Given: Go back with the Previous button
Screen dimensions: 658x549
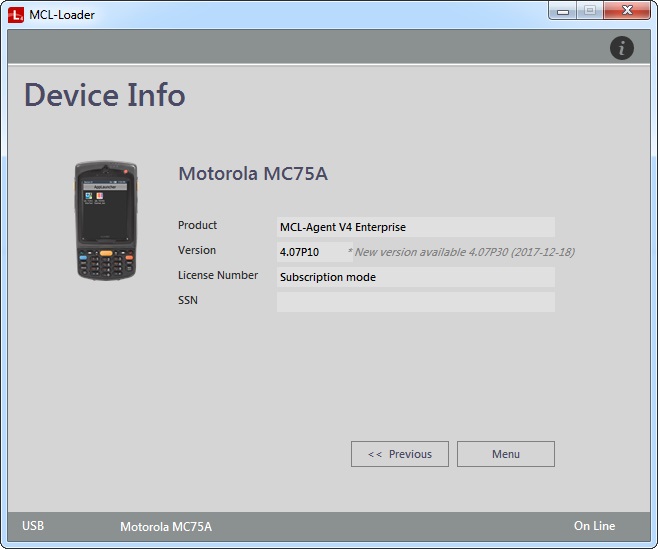Looking at the screenshot, I should [400, 454].
